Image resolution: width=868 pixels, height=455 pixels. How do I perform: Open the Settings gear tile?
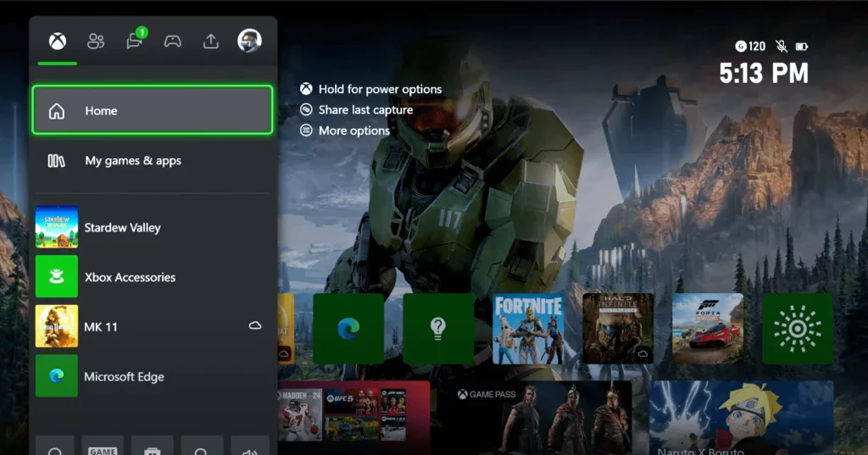pos(797,329)
